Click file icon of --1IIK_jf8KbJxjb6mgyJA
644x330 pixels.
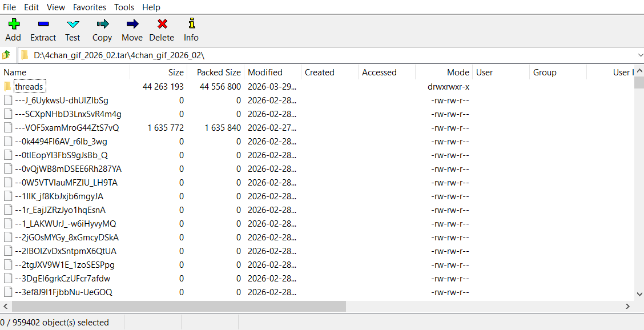tap(8, 196)
